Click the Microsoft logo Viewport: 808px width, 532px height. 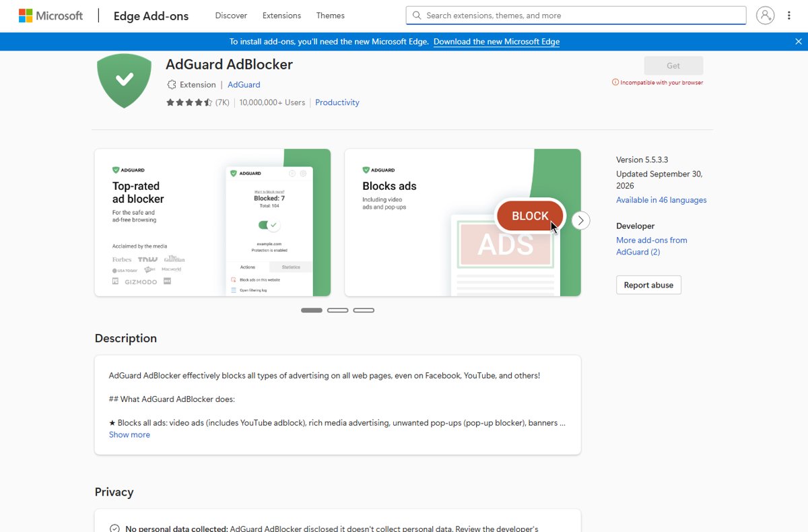(50, 15)
